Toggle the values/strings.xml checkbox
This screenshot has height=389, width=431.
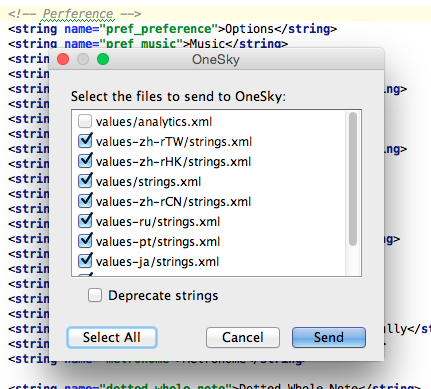85,181
